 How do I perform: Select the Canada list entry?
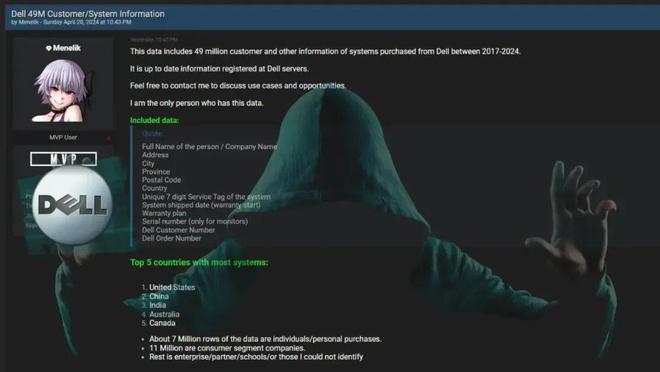(x=162, y=323)
